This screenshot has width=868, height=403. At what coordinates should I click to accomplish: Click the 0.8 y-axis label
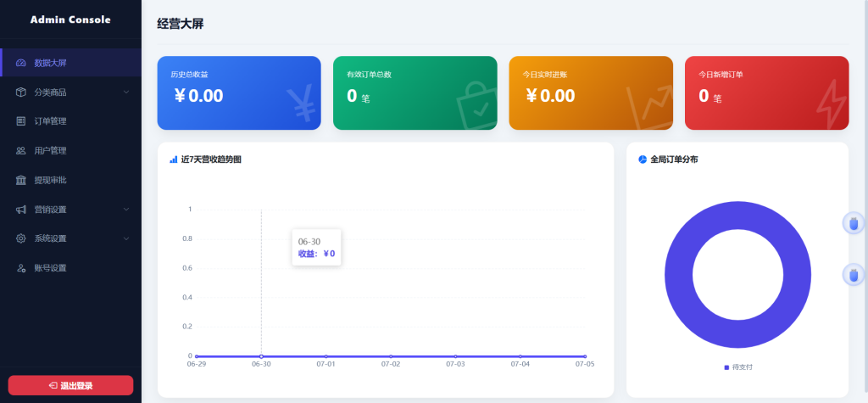point(187,239)
